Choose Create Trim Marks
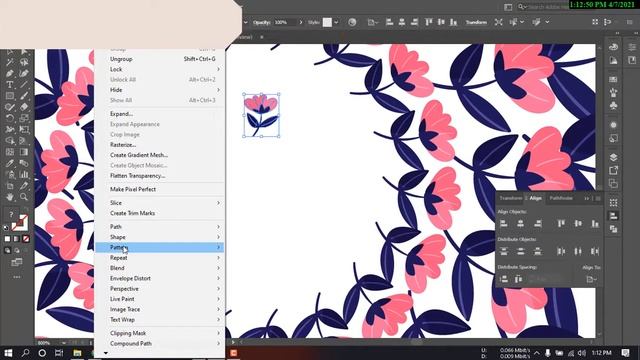 tap(160, 213)
